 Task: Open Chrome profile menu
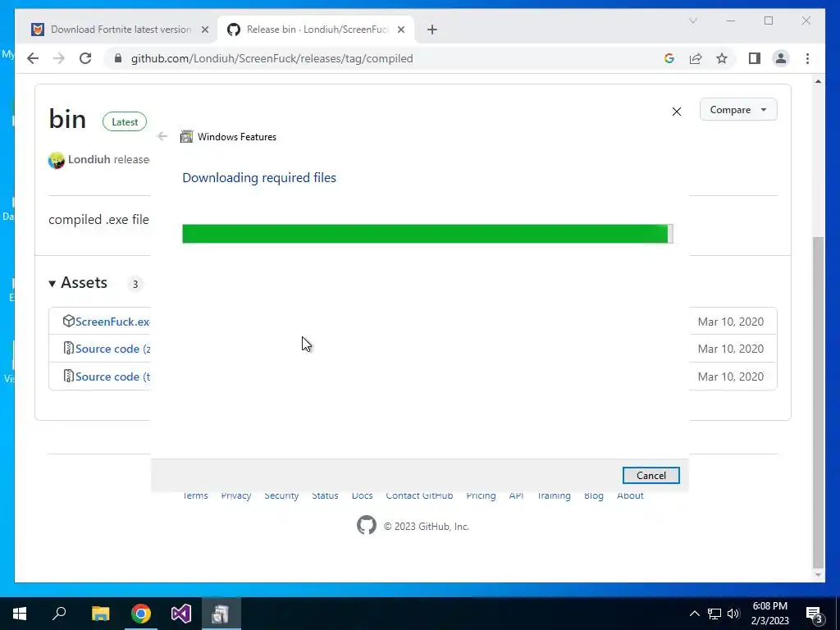pos(781,58)
